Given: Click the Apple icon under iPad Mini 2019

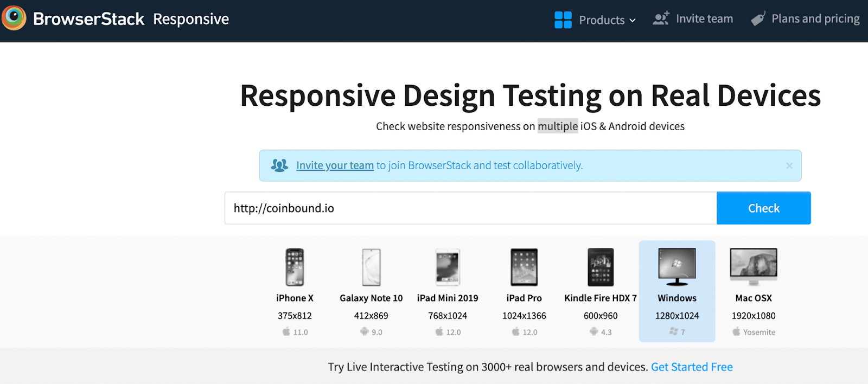Looking at the screenshot, I should coord(439,331).
